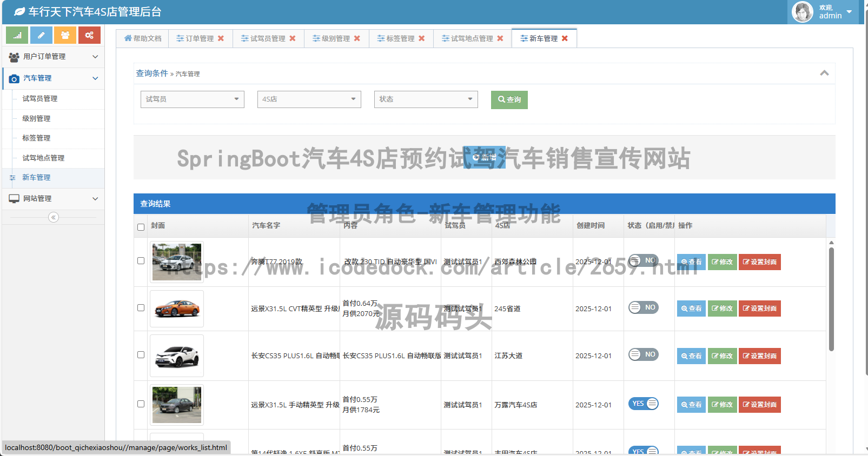Toggle status switch for 奔腾T77 2019款

pos(643,260)
